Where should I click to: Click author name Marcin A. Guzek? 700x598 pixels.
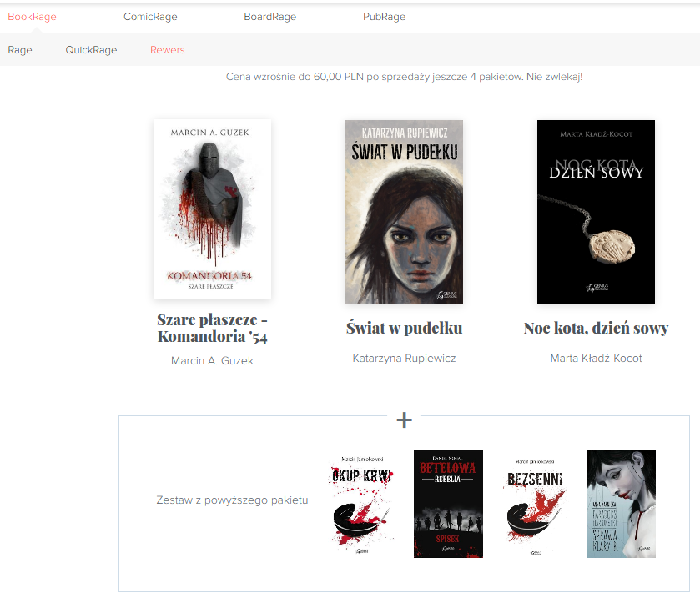point(212,361)
